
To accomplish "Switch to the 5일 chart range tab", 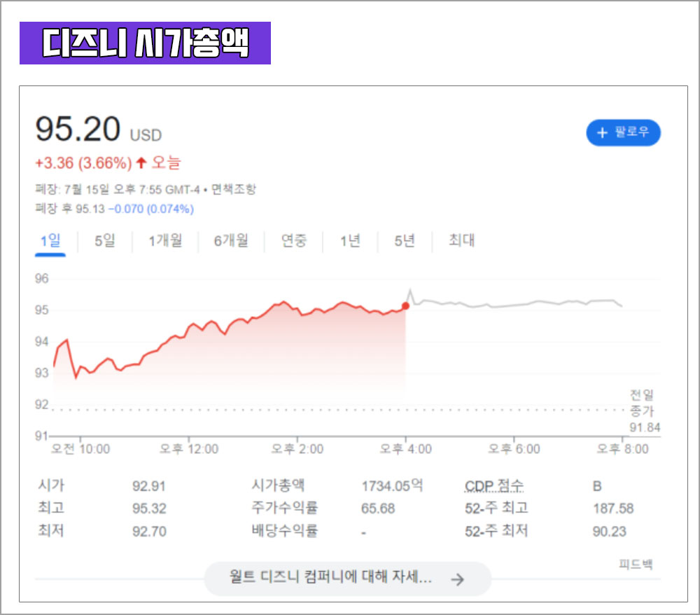I will click(105, 241).
